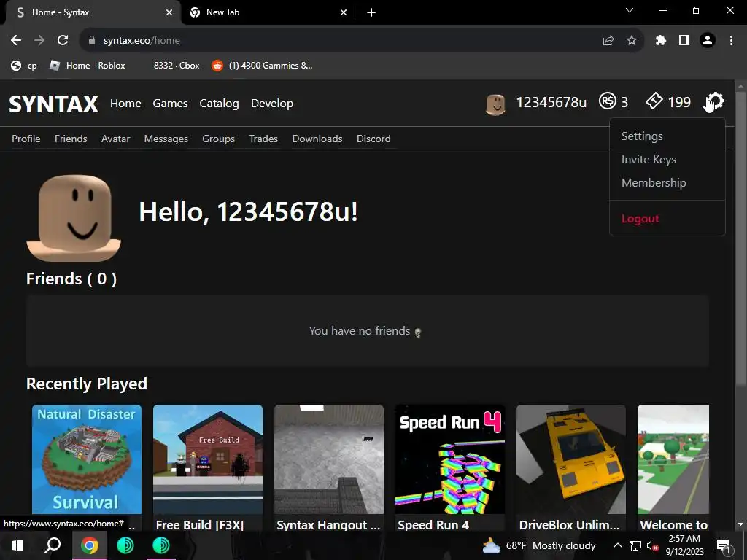This screenshot has height=560, width=747.
Task: Click username 12345678u in navbar
Action: (551, 102)
